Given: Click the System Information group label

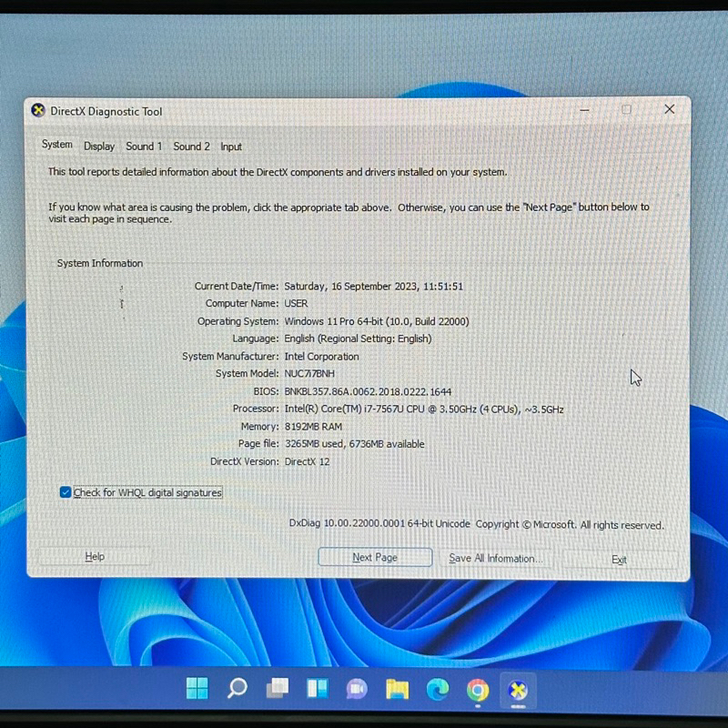Looking at the screenshot, I should click(x=100, y=263).
